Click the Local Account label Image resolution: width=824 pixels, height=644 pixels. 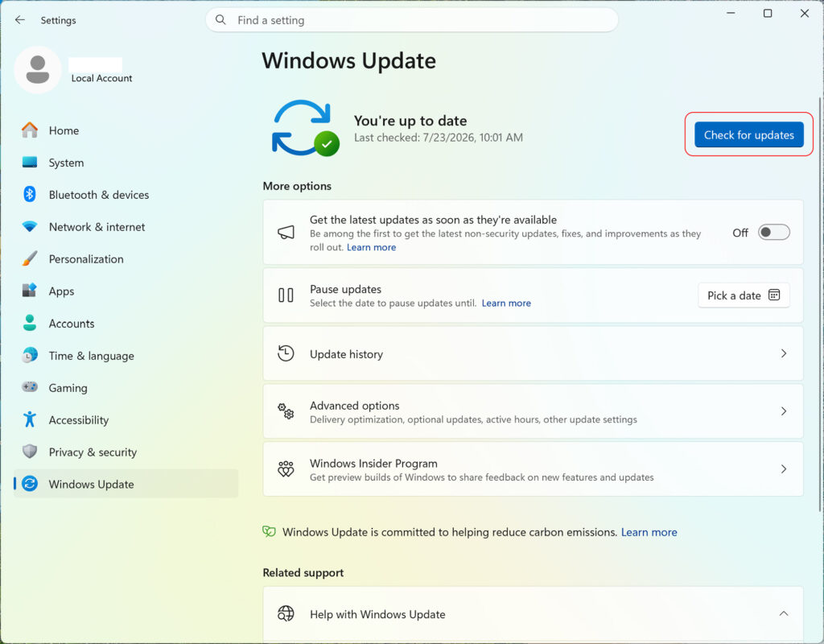tap(101, 78)
